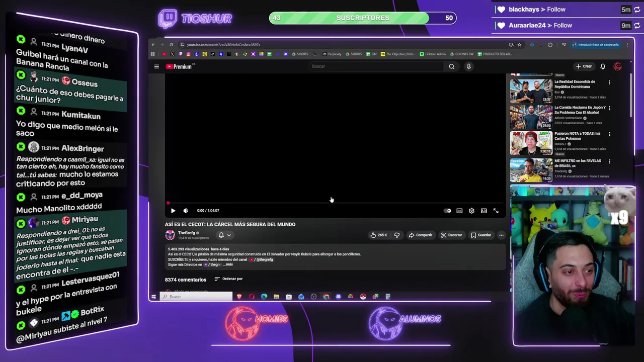Screen dimensions: 644x362
Task: Open options menu for Cartas Pokemon video
Action: [609, 134]
